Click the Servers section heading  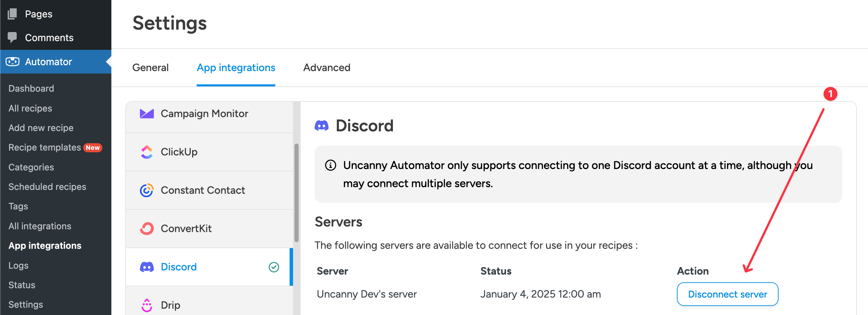tap(338, 222)
